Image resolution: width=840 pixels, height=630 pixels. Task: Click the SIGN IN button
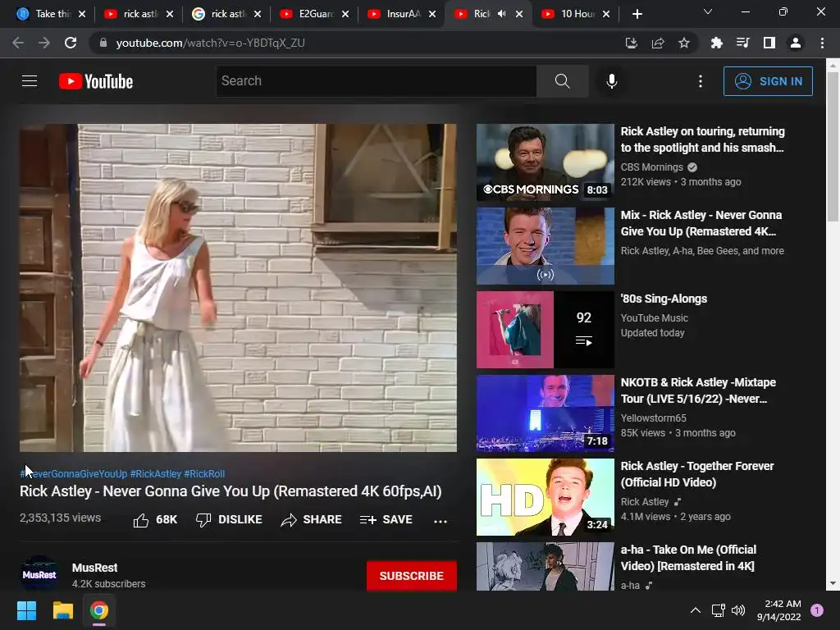[x=768, y=81]
